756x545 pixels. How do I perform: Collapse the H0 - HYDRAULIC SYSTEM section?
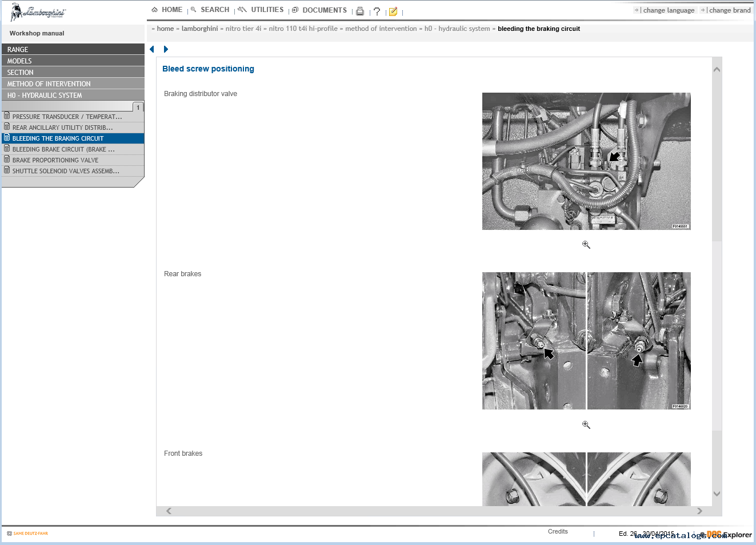pyautogui.click(x=73, y=95)
